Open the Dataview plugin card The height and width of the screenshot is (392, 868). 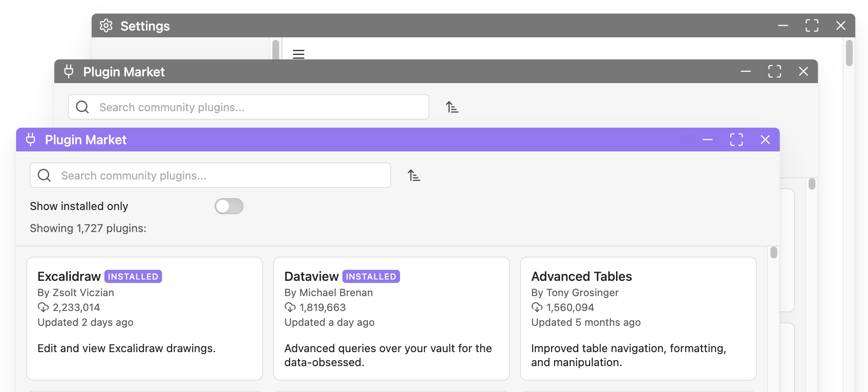coord(391,318)
